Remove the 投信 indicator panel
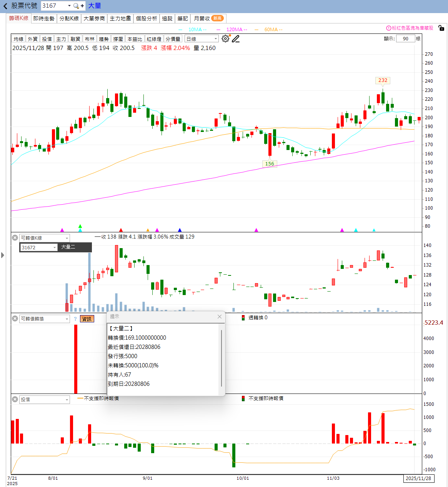 coord(15,399)
